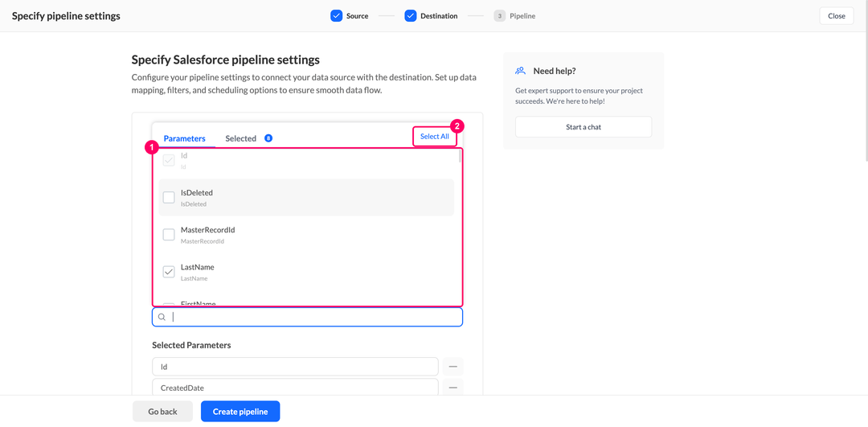868x427 pixels.
Task: Click the CreatedDate selected parameter field
Action: (x=296, y=388)
